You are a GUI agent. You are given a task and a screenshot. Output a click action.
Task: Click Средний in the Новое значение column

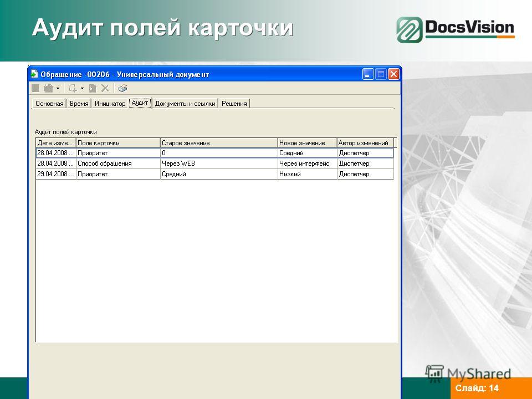[x=308, y=153]
